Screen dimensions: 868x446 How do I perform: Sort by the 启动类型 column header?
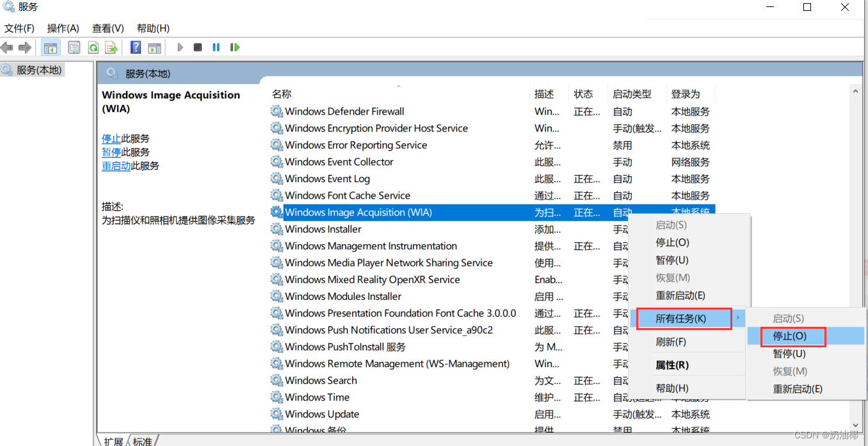coord(636,94)
